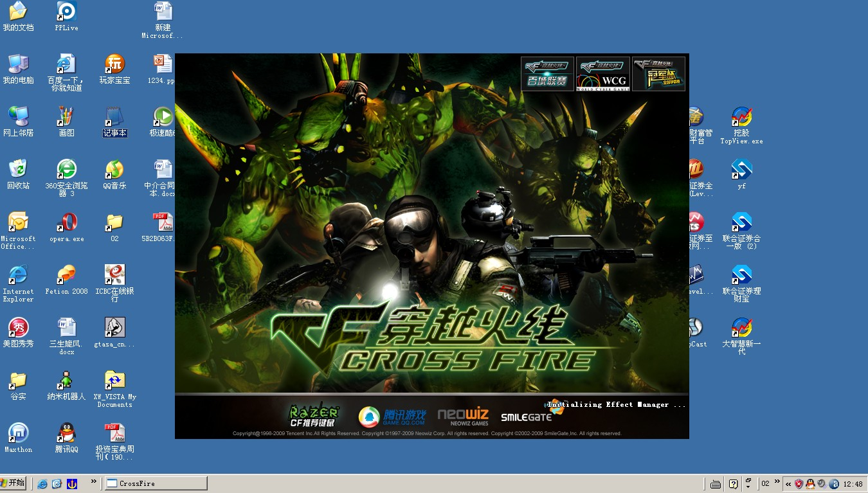The image size is (868, 493).
Task: Launch the Fetion 2008 shortcut
Action: [66, 280]
